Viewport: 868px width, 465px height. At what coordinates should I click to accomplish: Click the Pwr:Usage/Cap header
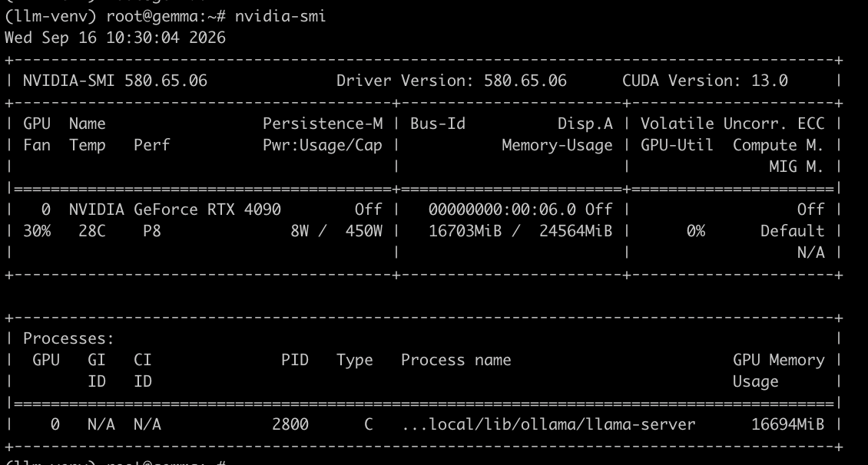pyautogui.click(x=323, y=146)
